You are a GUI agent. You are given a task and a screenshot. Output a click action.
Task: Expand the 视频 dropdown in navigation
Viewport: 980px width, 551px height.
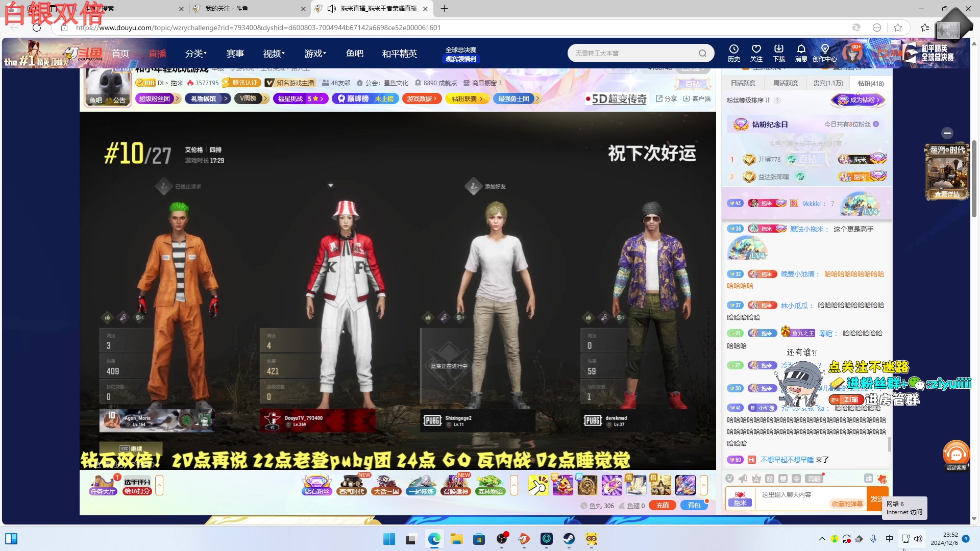click(274, 54)
